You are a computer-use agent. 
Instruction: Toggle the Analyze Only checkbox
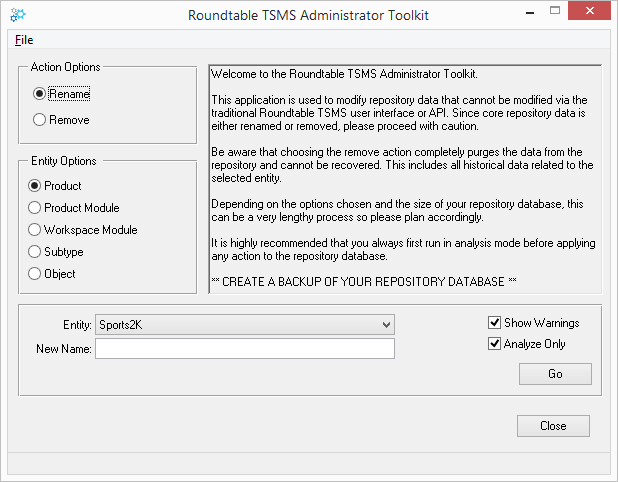pyautogui.click(x=494, y=343)
